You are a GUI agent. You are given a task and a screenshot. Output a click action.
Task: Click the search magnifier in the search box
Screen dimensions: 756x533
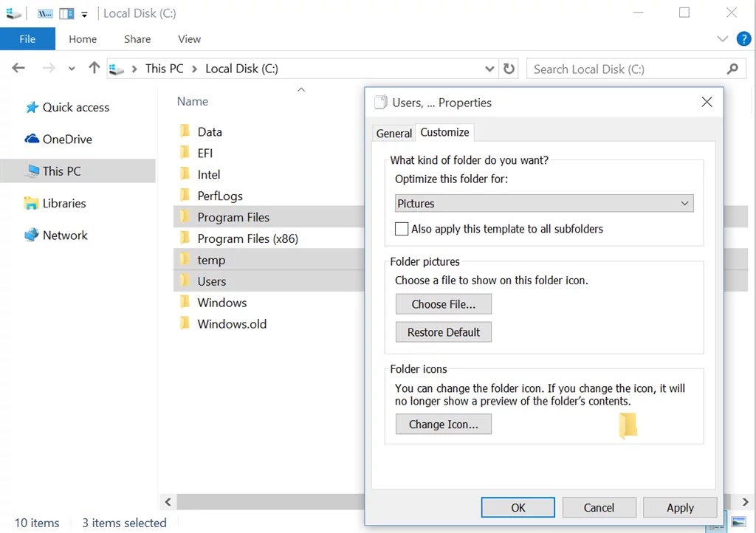pos(732,68)
